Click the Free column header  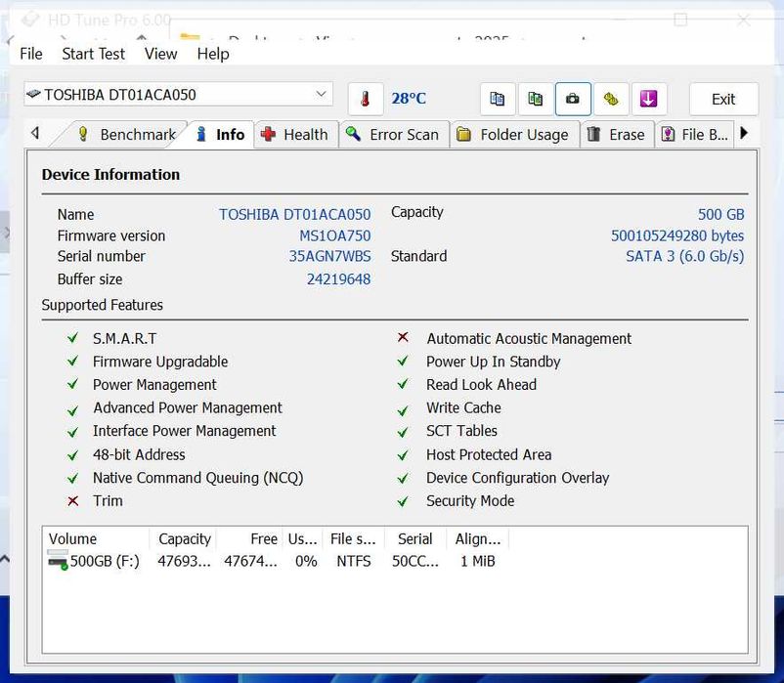point(249,538)
